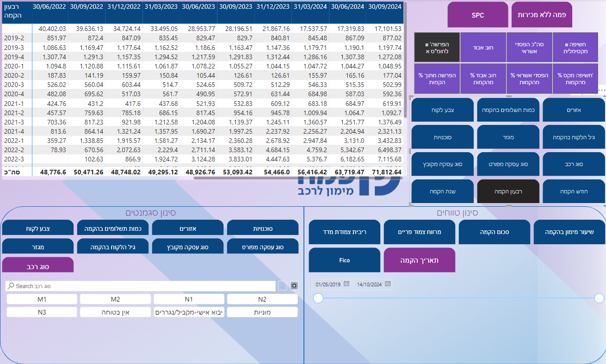The width and height of the screenshot is (606, 364).
Task: Click the סכום הקמה button
Action: click(495, 232)
